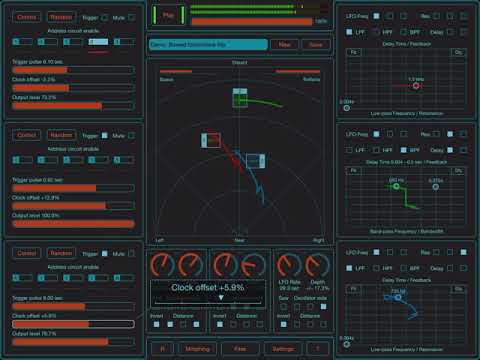Screen dimensions: 480x360
Task: Click the triangle marker on the Clock offset display
Action: coord(221,297)
